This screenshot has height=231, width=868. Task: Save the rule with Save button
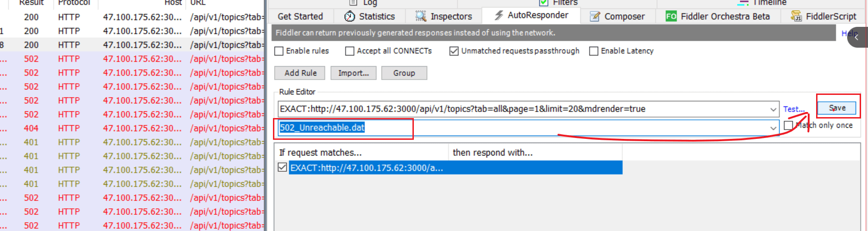coord(837,108)
